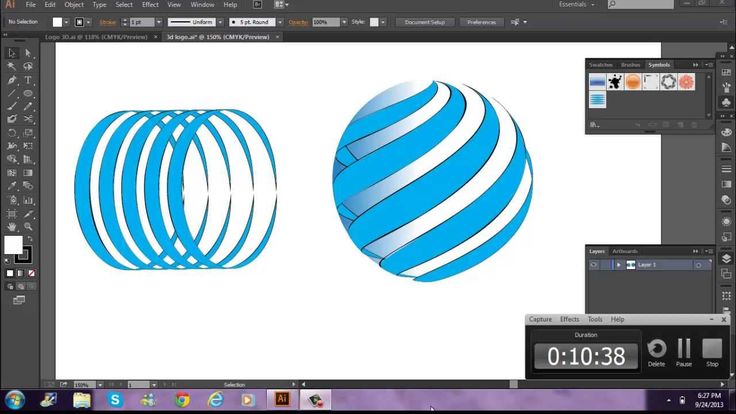
Task: Click the Document Setup button
Action: point(425,22)
